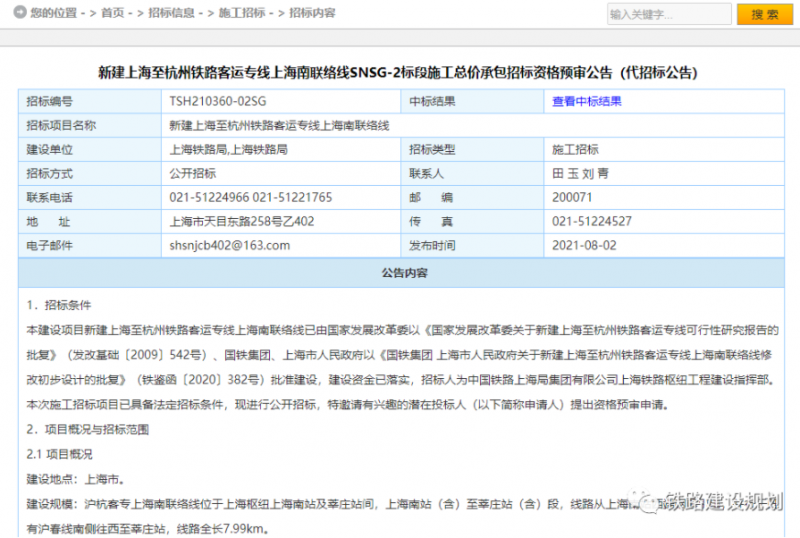Go to 首页 in the breadcrumb
This screenshot has width=800, height=538.
113,14
